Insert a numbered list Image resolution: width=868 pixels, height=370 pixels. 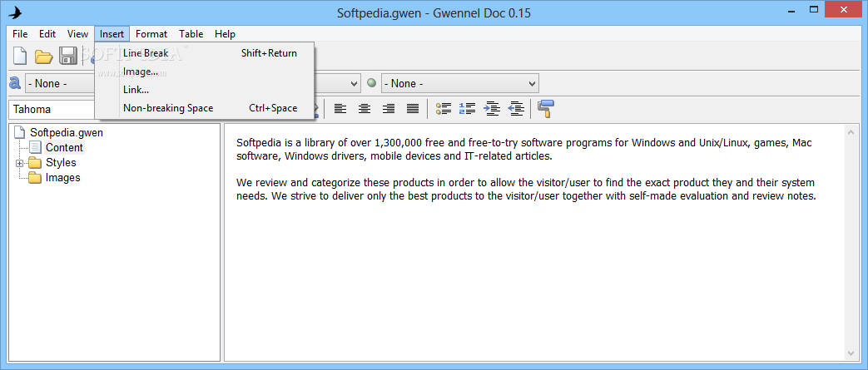pyautogui.click(x=467, y=109)
